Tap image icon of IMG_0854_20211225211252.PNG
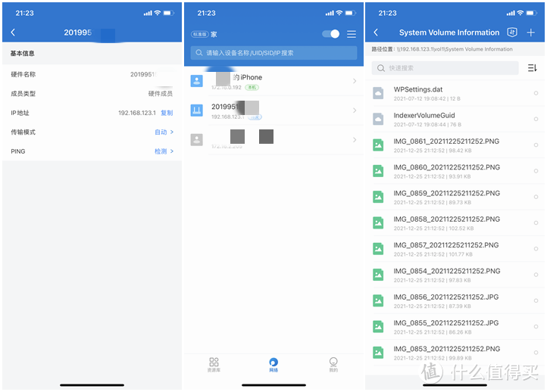Screen dimensions: 547x392 pyautogui.click(x=378, y=275)
